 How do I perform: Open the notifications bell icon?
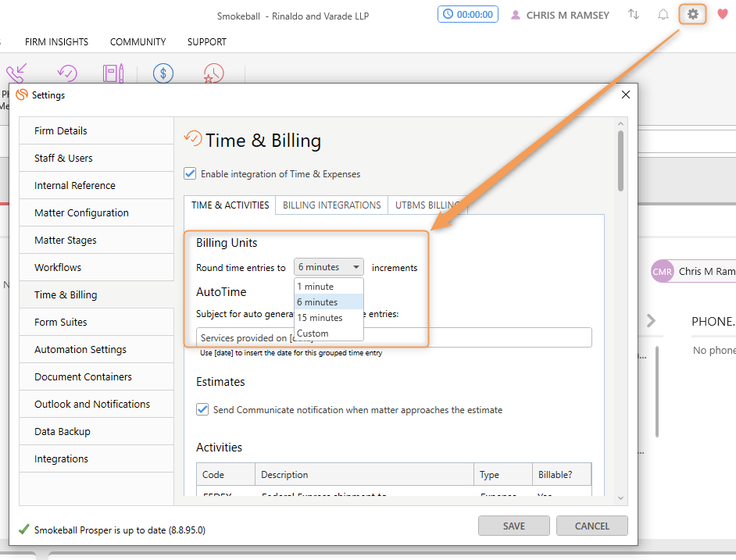(x=663, y=15)
